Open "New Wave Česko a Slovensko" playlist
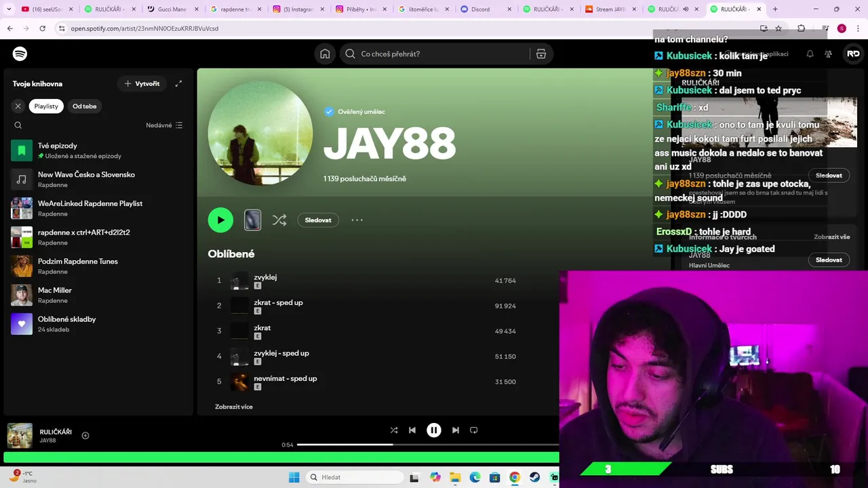The height and width of the screenshot is (488, 868). [x=98, y=179]
